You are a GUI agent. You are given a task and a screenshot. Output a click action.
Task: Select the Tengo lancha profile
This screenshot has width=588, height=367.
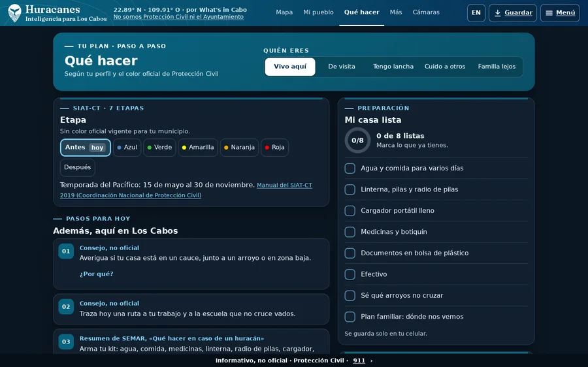coord(393,67)
